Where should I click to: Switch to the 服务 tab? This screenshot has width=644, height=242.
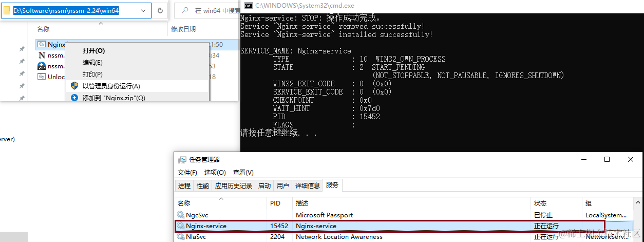332,185
